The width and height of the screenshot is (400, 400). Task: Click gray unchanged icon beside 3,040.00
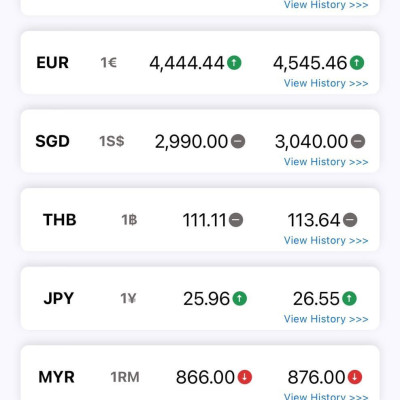tap(358, 141)
